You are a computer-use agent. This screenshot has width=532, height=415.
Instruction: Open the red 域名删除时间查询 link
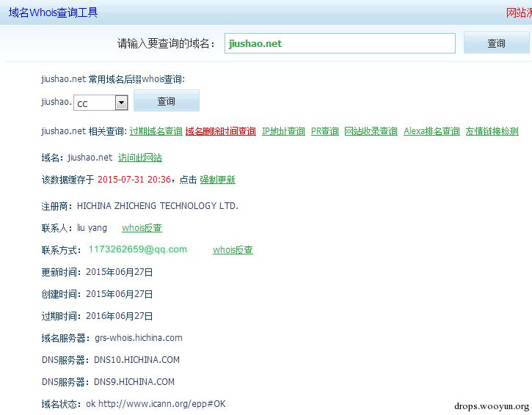[x=221, y=131]
